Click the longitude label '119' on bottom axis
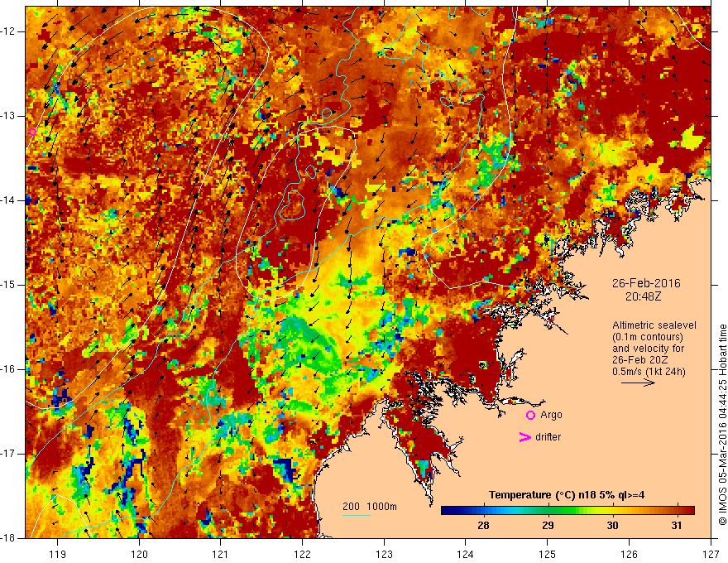The height and width of the screenshot is (563, 728). (x=58, y=554)
